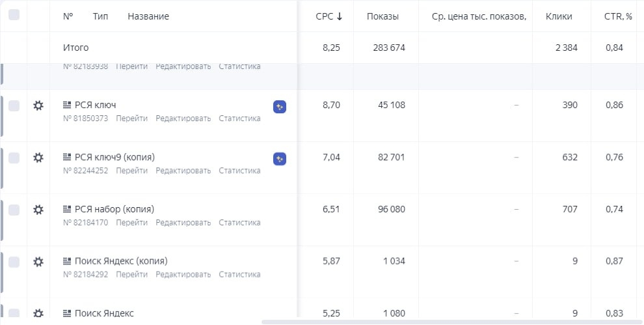Screen dimensions: 644x325
Task: Click the Название column header
Action: point(148,16)
